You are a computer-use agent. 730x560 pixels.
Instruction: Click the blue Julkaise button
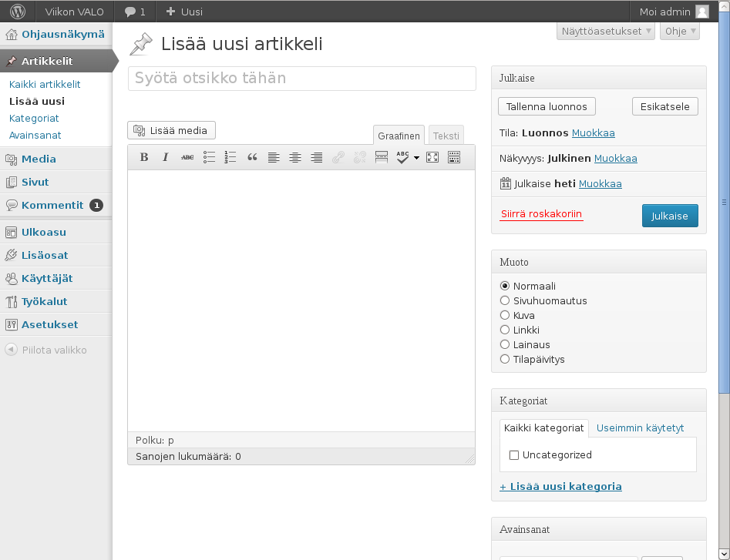pos(670,216)
